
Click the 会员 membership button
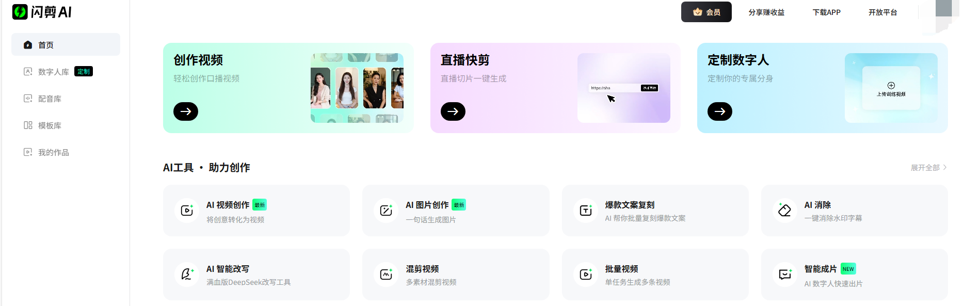[x=706, y=12]
